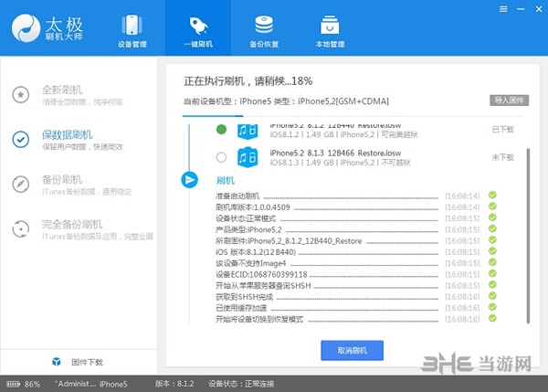
Task: Click the 未下载 status label
Action: coord(503,157)
